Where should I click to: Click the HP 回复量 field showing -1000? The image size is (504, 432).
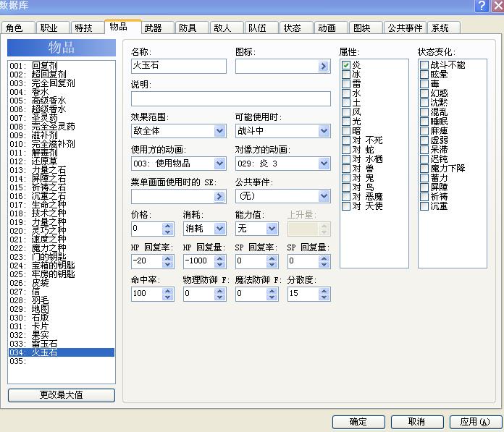coord(199,261)
